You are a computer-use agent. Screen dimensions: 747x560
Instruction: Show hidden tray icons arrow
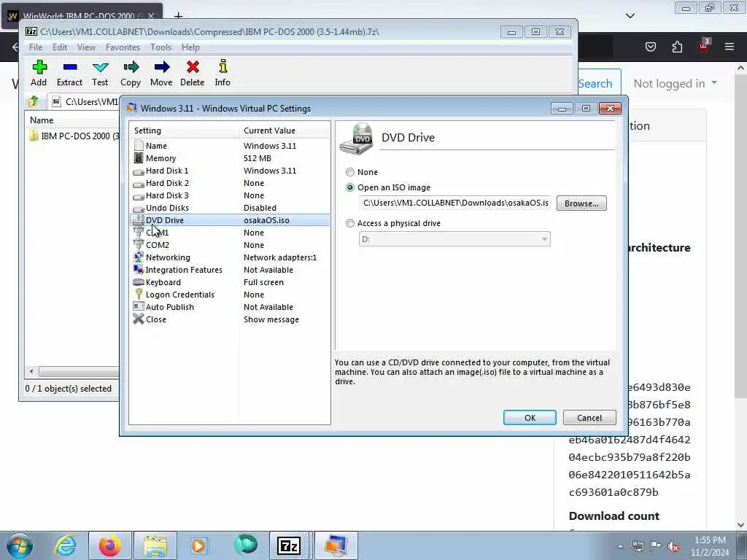pyautogui.click(x=620, y=546)
